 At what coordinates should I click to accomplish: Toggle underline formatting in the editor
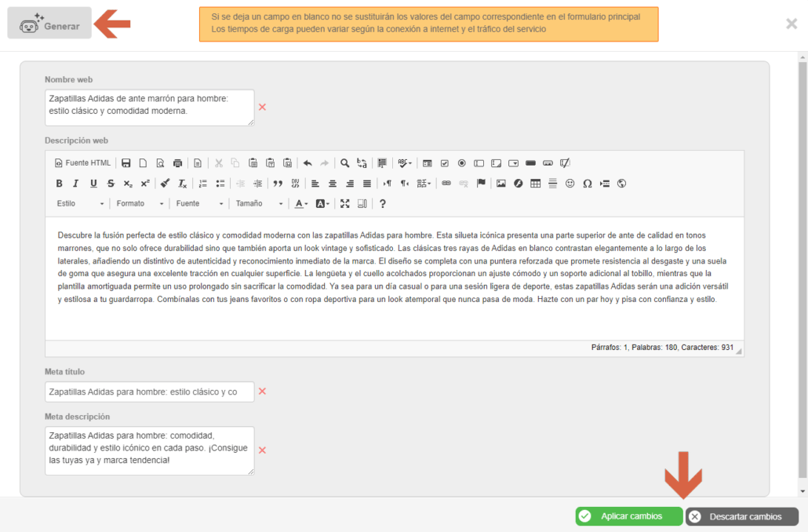92,183
